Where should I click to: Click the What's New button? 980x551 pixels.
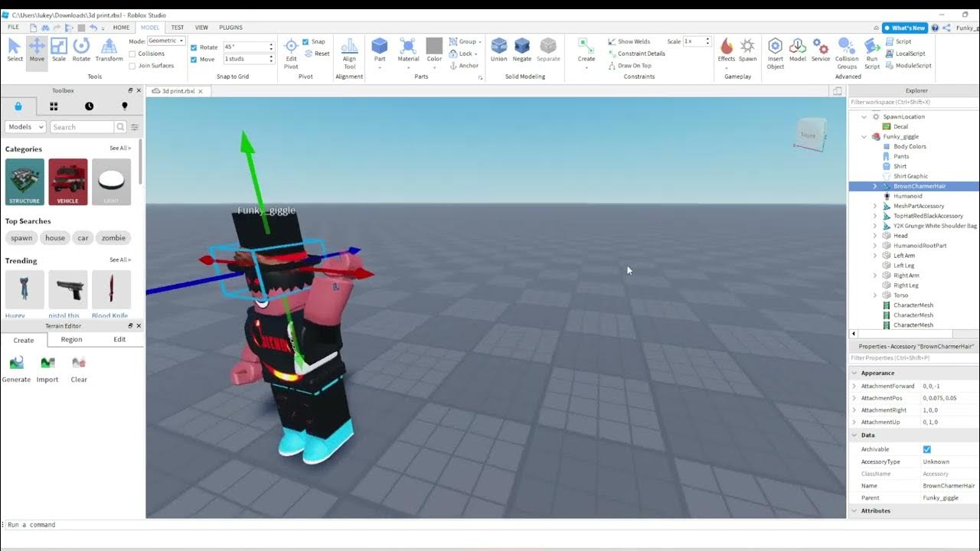point(904,28)
